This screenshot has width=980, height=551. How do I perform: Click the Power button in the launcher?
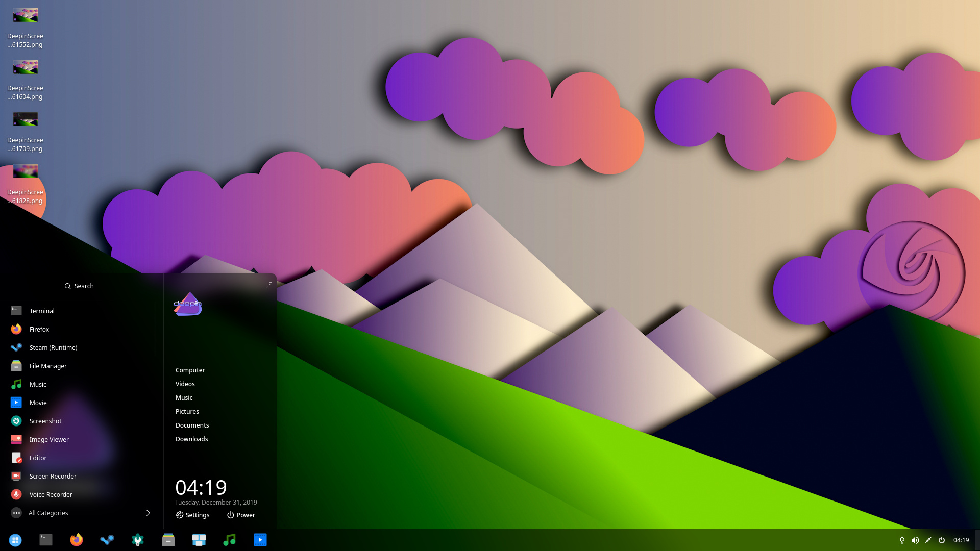(x=241, y=515)
